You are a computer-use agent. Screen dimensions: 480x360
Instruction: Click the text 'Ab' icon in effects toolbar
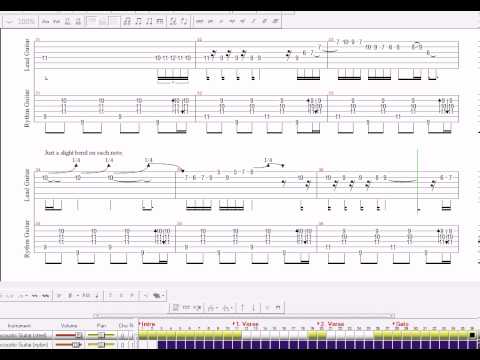pos(86,295)
